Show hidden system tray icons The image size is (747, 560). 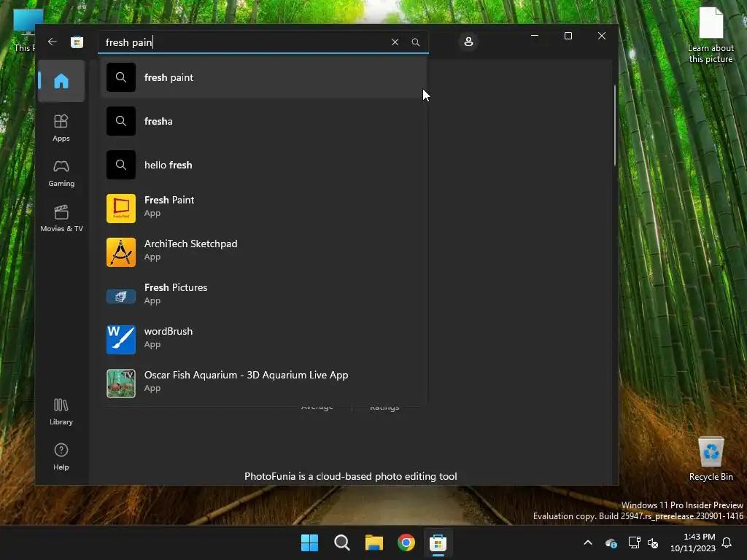click(588, 542)
